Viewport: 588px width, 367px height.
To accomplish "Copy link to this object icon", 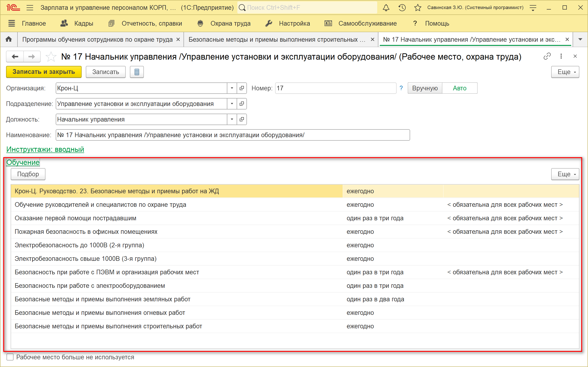I will 547,56.
